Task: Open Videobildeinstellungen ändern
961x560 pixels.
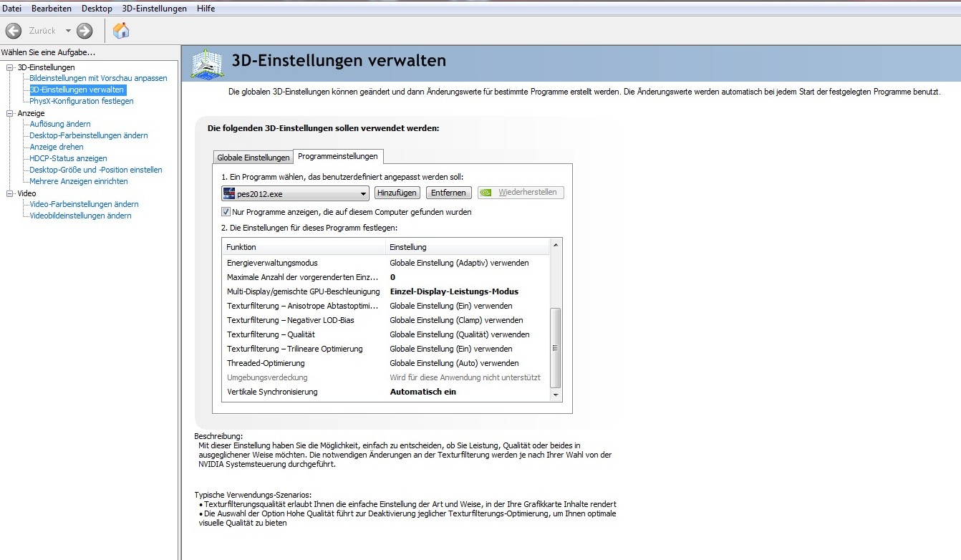Action: tap(80, 216)
